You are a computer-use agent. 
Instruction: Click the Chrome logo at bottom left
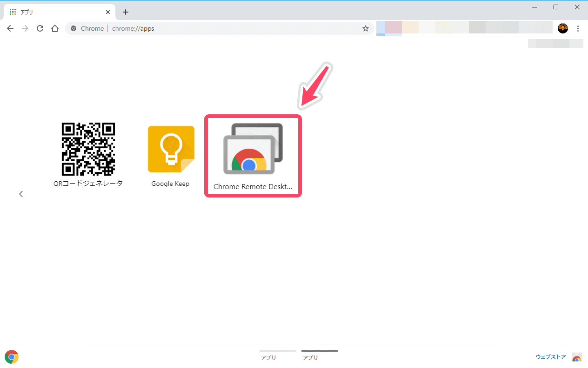[x=12, y=357]
